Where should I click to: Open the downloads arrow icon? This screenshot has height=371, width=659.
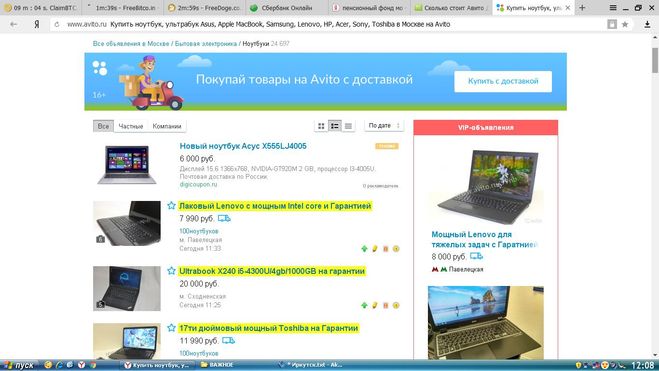pyautogui.click(x=647, y=24)
